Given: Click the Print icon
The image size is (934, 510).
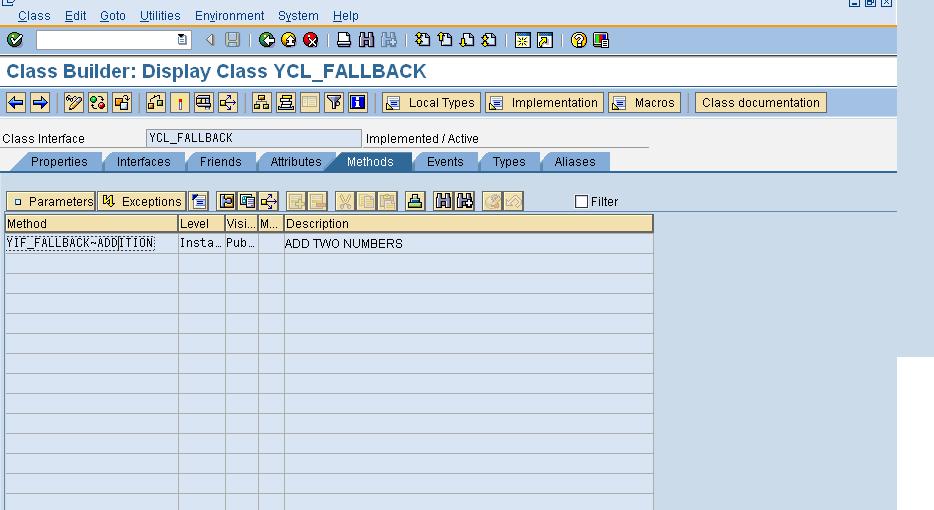Looking at the screenshot, I should (344, 40).
